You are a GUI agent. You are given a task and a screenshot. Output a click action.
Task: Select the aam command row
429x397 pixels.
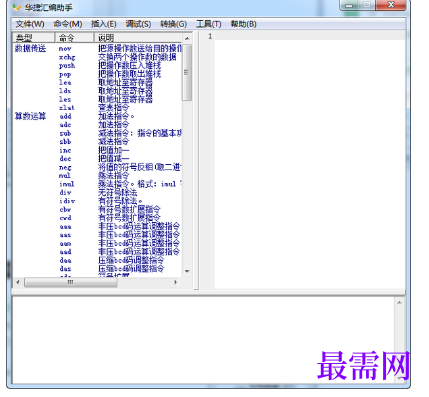tap(97, 243)
